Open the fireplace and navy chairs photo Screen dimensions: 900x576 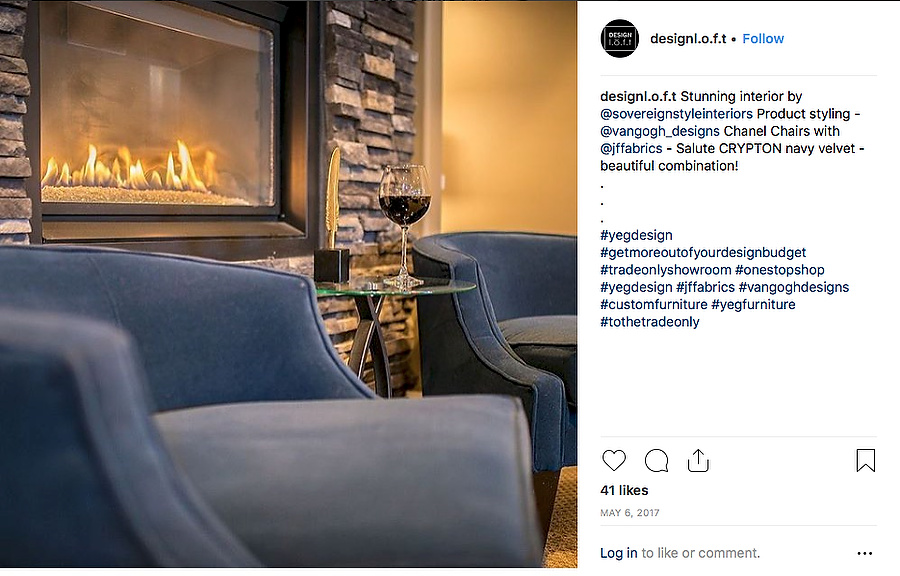click(288, 285)
